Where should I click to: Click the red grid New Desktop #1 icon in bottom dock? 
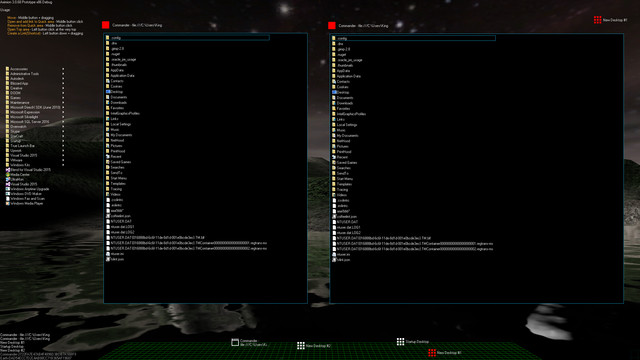(x=432, y=352)
